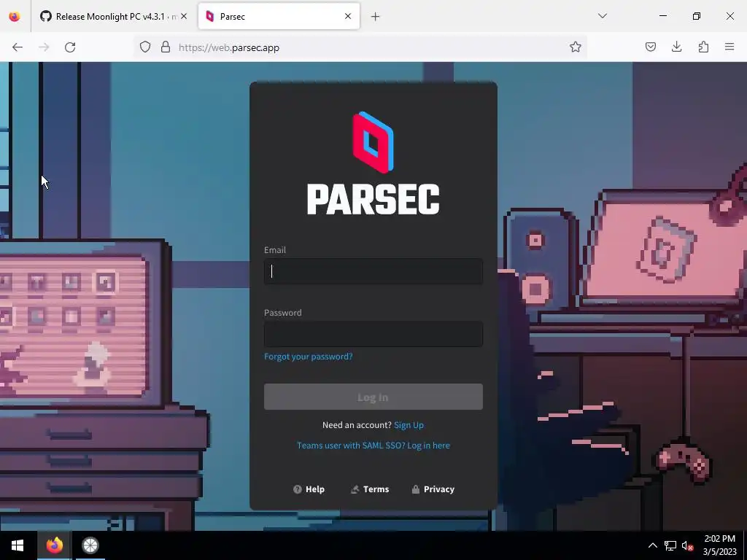The width and height of the screenshot is (747, 560).
Task: Click the Privacy lock icon
Action: click(415, 489)
